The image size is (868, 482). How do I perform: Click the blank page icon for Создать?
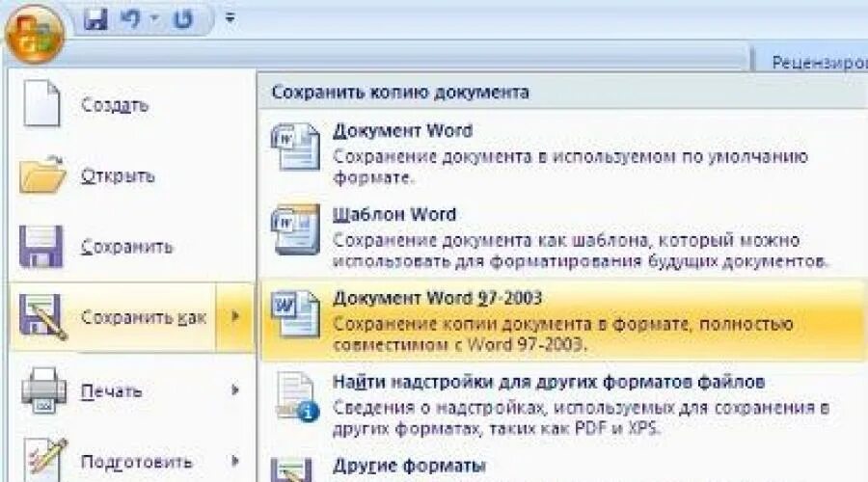(41, 104)
